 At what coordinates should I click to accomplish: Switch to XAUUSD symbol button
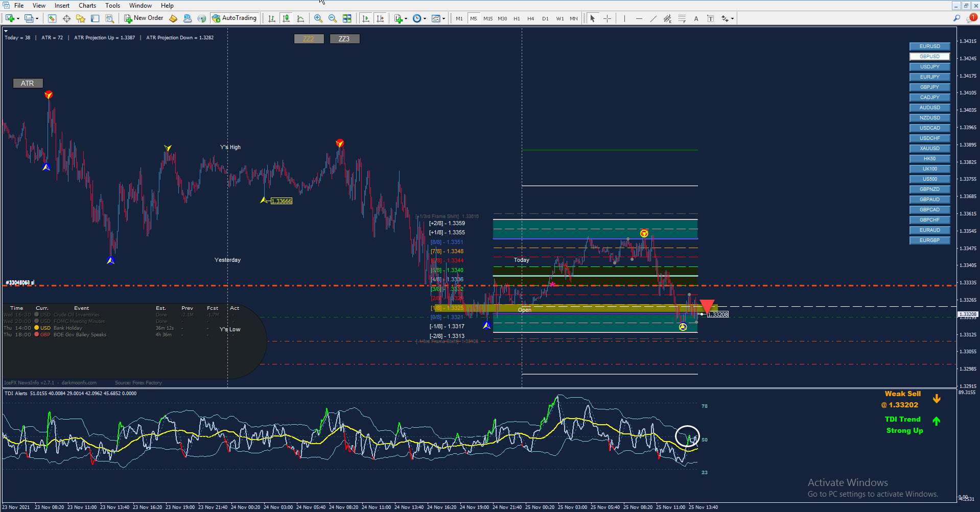coord(929,149)
